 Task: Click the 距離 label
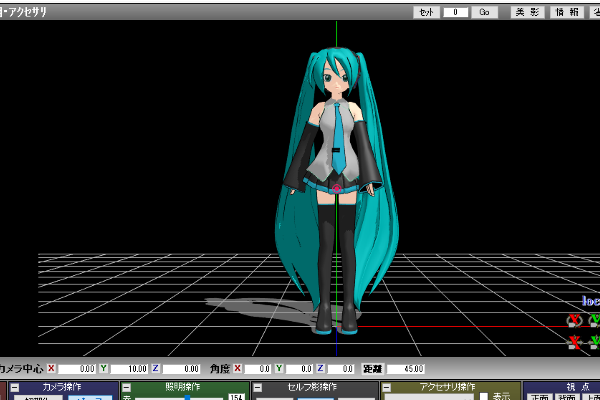click(x=373, y=369)
